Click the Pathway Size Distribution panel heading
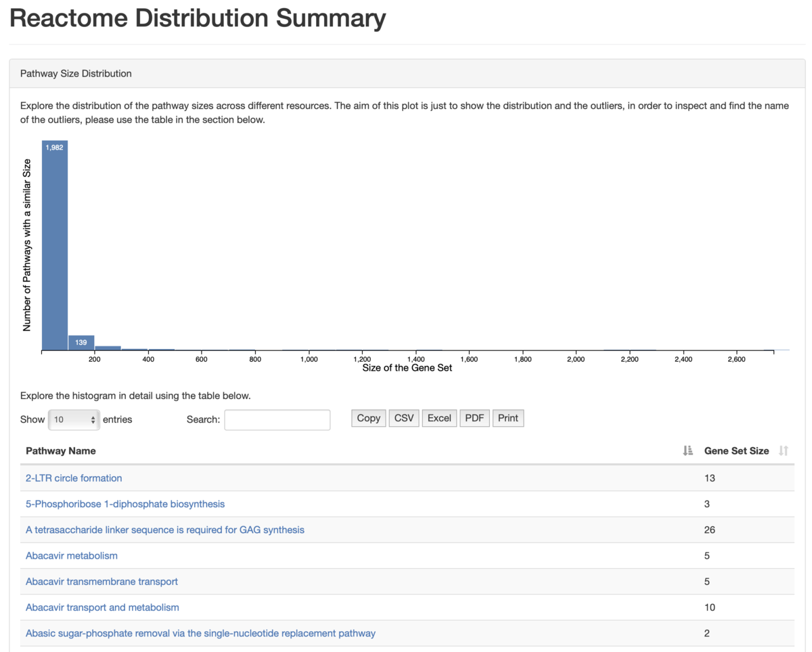 (x=76, y=73)
